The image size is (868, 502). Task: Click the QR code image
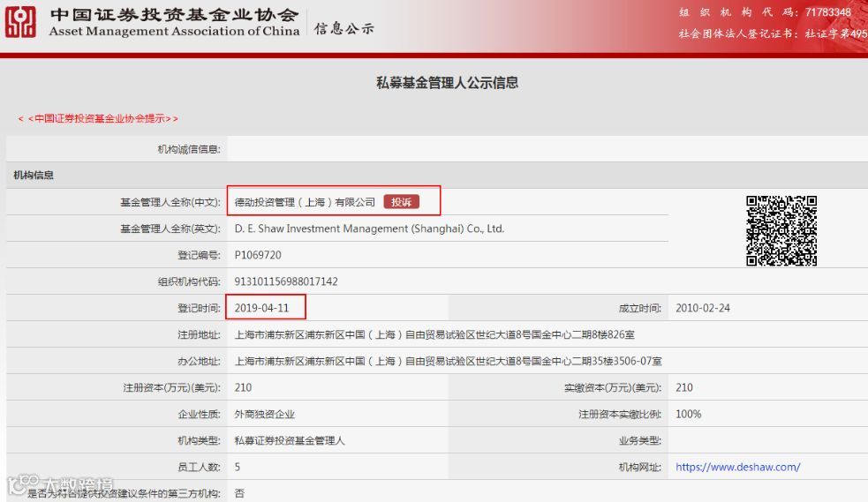(x=781, y=230)
